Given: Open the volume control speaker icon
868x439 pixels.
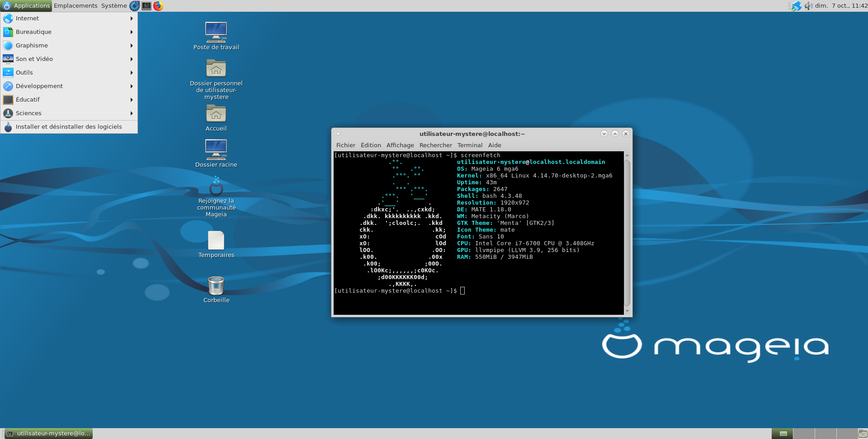Looking at the screenshot, I should point(808,6).
